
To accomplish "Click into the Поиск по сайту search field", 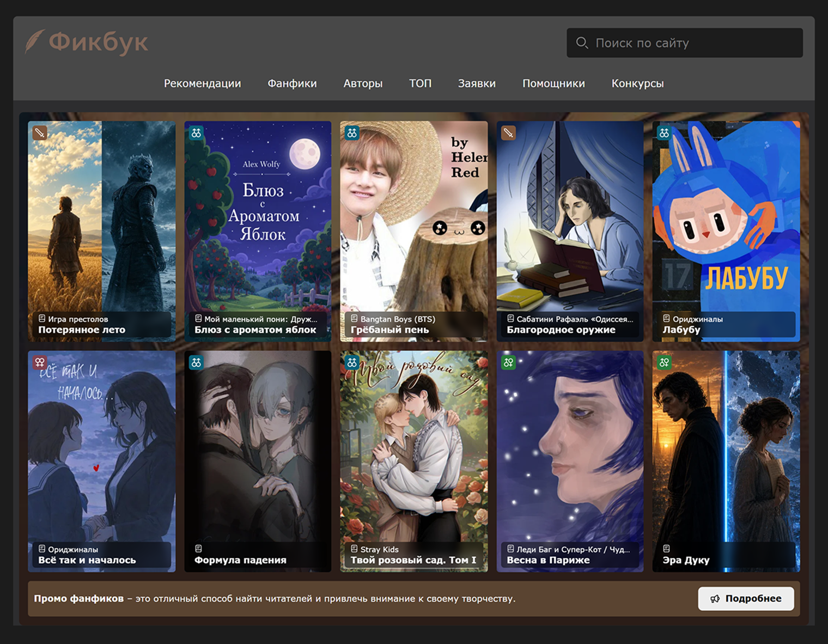I will click(685, 42).
